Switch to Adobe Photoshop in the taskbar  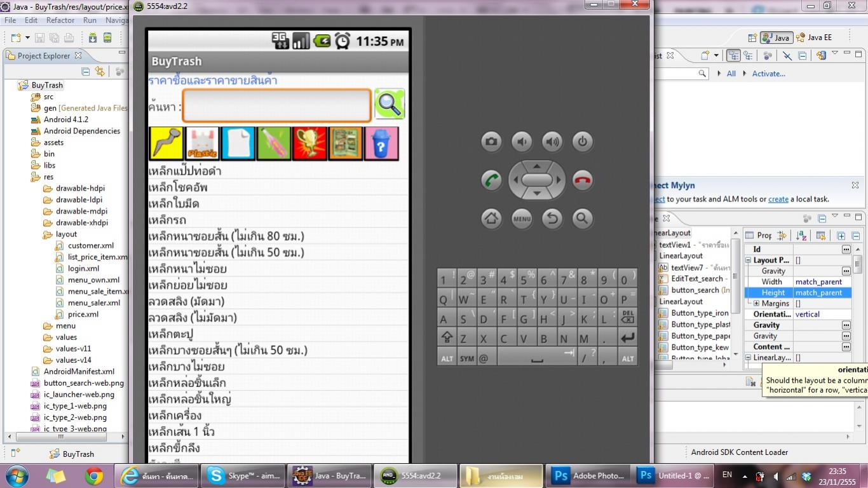pyautogui.click(x=589, y=475)
